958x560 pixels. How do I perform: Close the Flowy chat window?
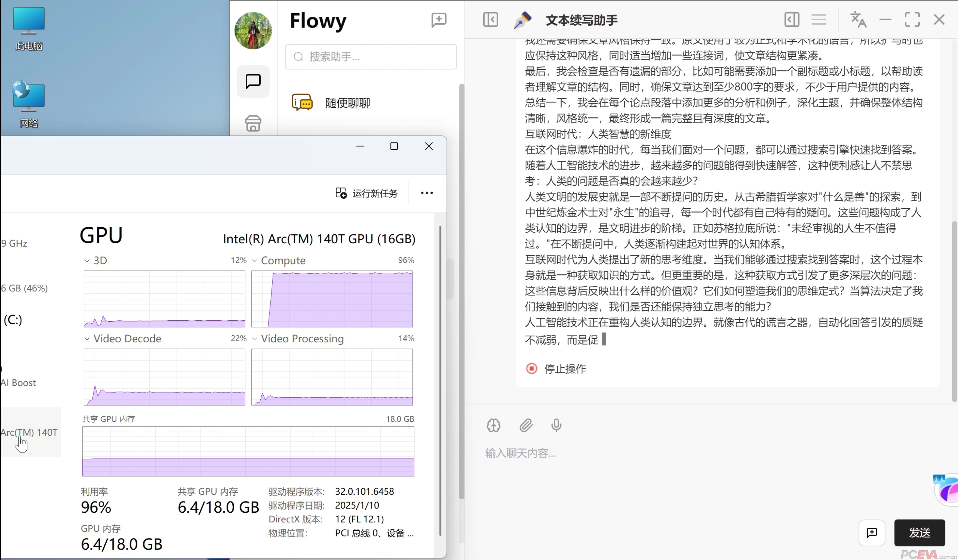[939, 19]
